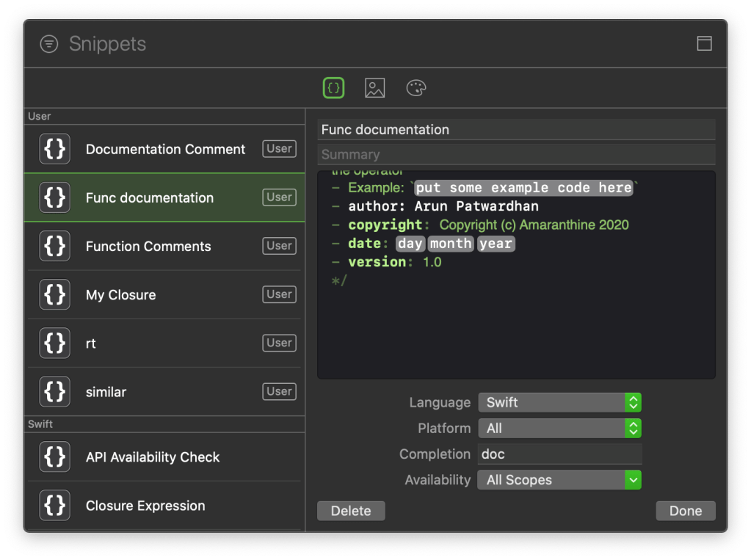The width and height of the screenshot is (751, 560).
Task: Select the similar snippet row
Action: click(x=106, y=392)
